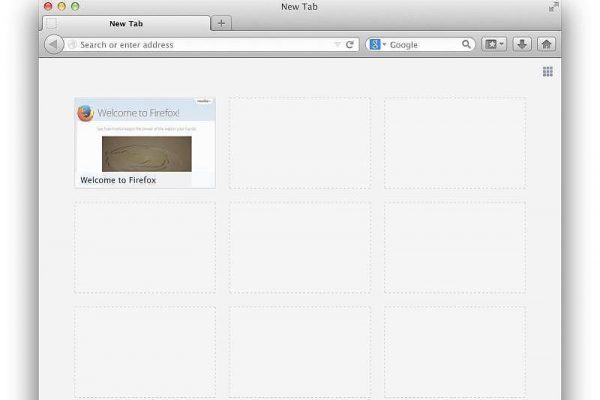Click the Back navigation arrow button
The width and height of the screenshot is (600, 400).
[x=54, y=44]
